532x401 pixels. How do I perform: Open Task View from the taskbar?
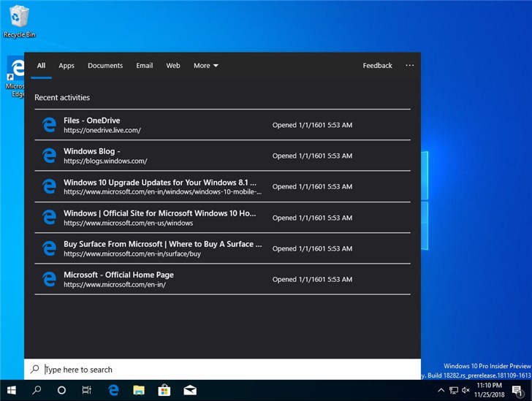pos(86,390)
